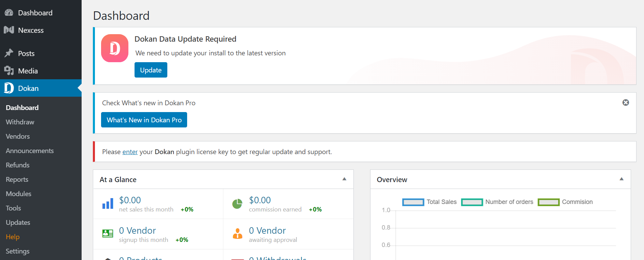This screenshot has width=644, height=260.
Task: Click the vendor signup card icon
Action: click(x=108, y=234)
